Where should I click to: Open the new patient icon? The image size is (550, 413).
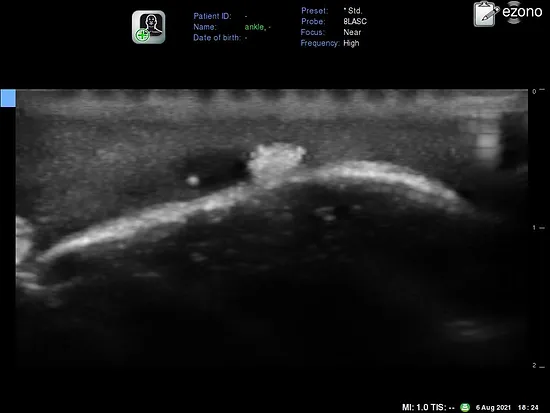click(x=148, y=27)
